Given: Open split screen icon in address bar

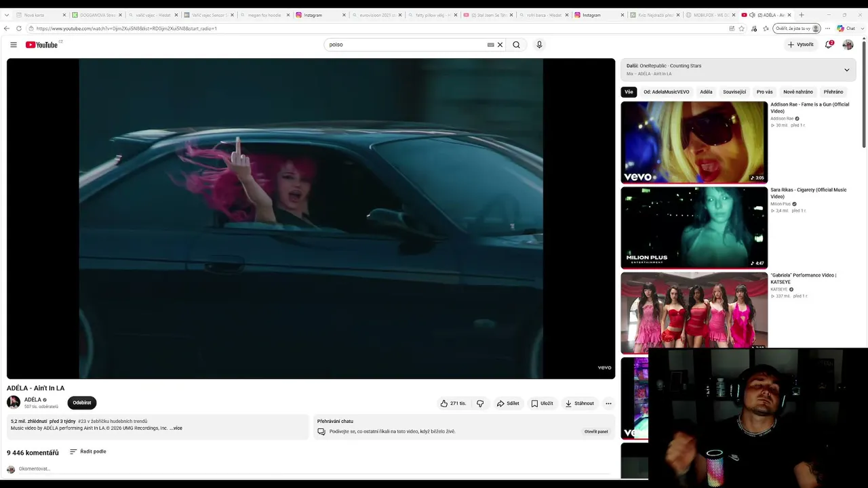Looking at the screenshot, I should click(x=732, y=28).
